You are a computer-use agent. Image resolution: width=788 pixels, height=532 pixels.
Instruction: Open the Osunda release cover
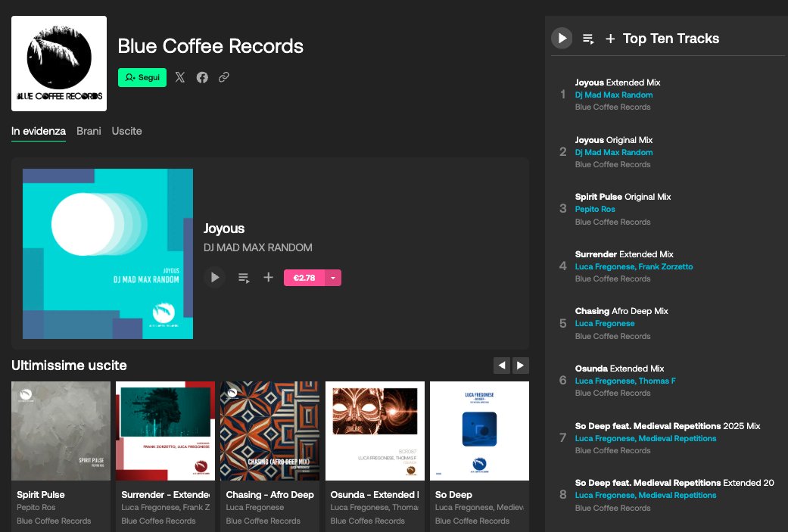click(x=375, y=431)
